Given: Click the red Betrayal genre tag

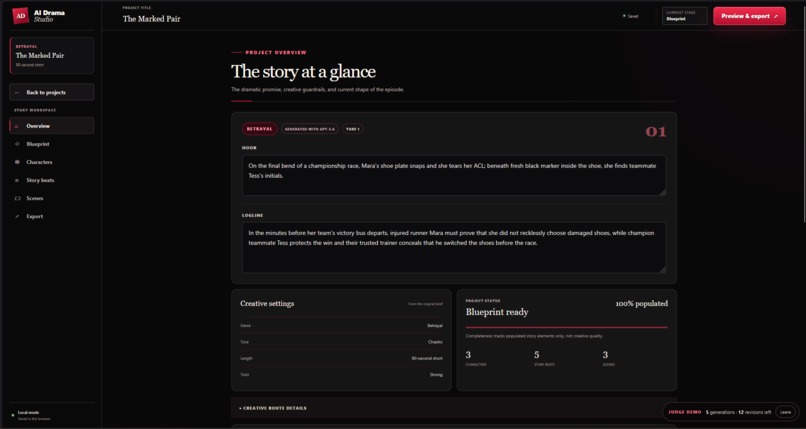Looking at the screenshot, I should pos(260,129).
